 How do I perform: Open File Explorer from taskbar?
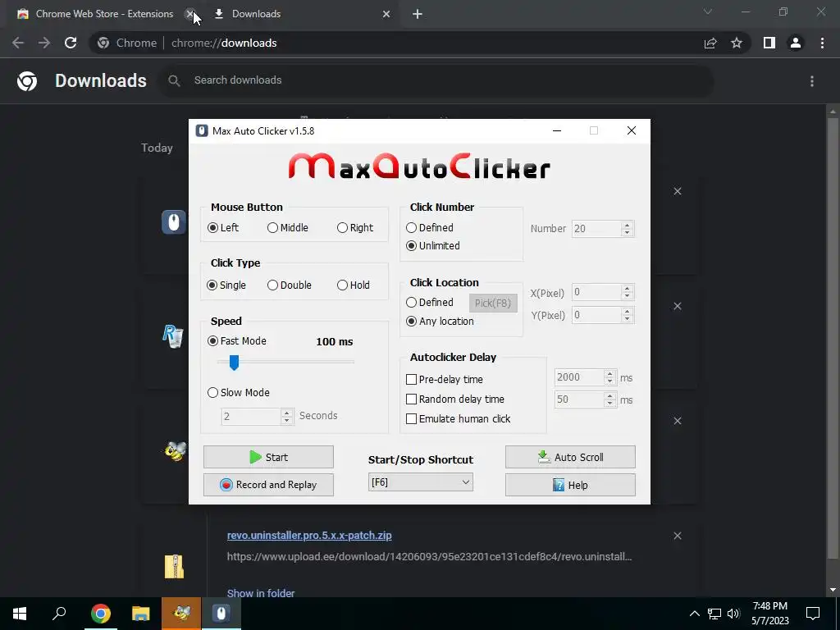[x=140, y=614]
